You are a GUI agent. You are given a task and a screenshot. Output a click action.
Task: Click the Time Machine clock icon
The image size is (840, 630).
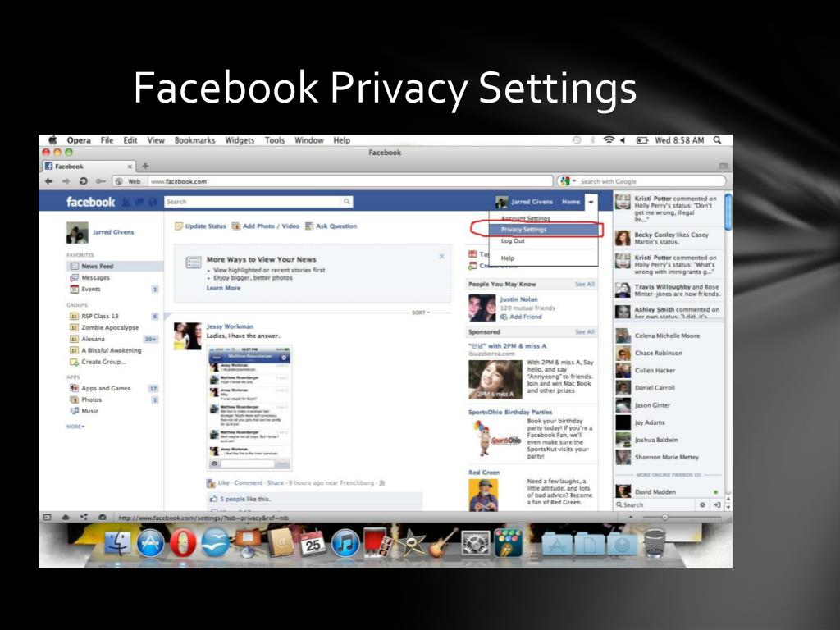click(577, 139)
